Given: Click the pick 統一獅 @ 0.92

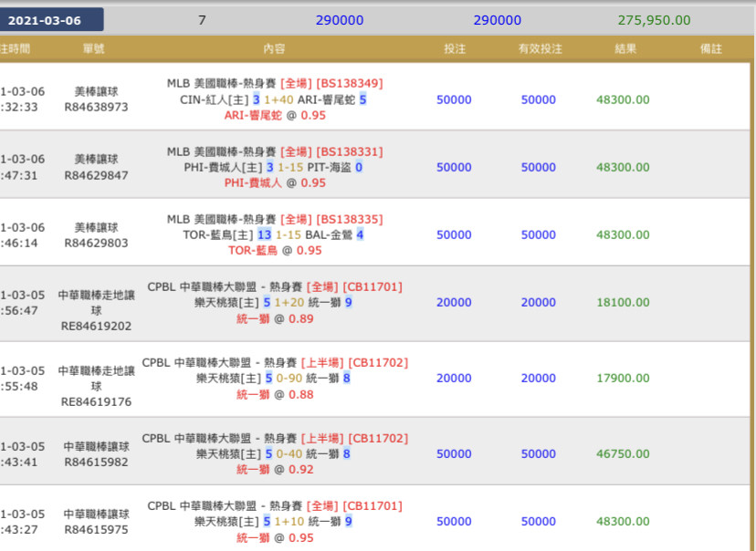Looking at the screenshot, I should click(x=275, y=469).
